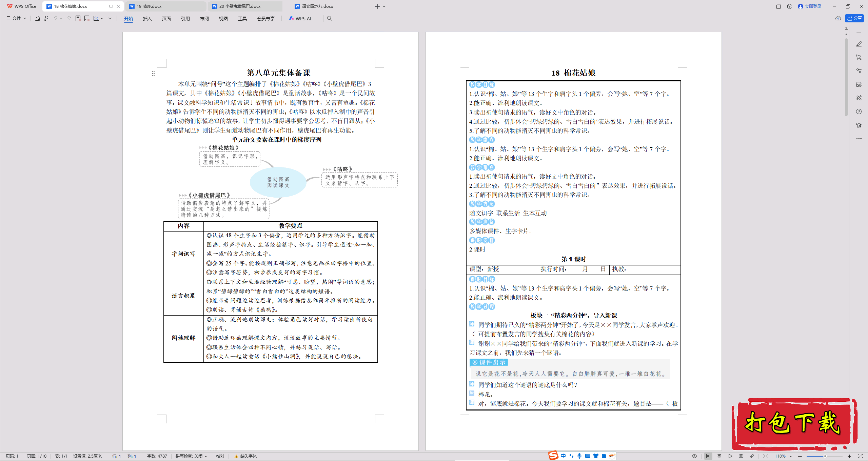This screenshot has height=461, width=868.
Task: Toggle eye-protection mode eye icon in status bar
Action: point(694,456)
